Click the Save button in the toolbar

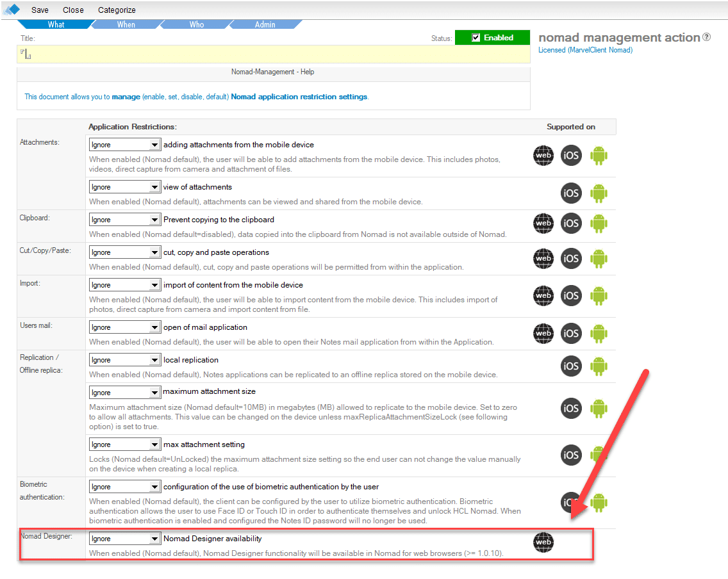[40, 10]
